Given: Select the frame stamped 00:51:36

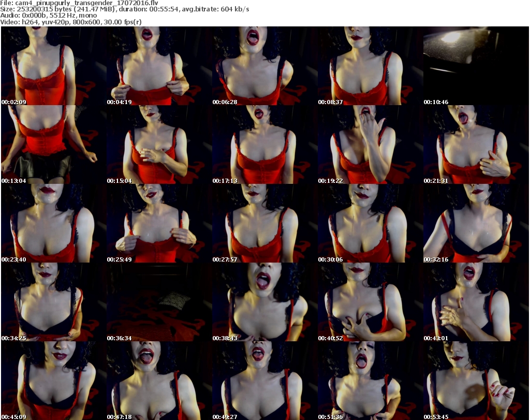Looking at the screenshot, I should click(x=370, y=381).
